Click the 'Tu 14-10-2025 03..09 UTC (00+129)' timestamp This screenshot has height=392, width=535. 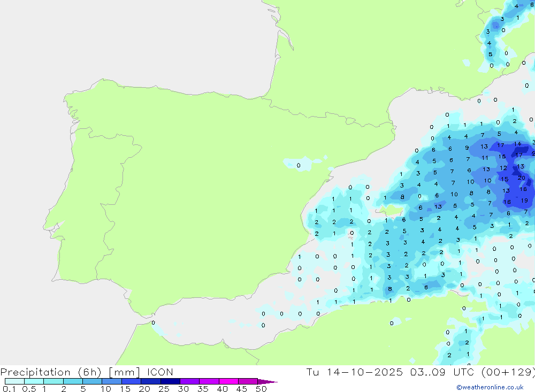(x=421, y=372)
